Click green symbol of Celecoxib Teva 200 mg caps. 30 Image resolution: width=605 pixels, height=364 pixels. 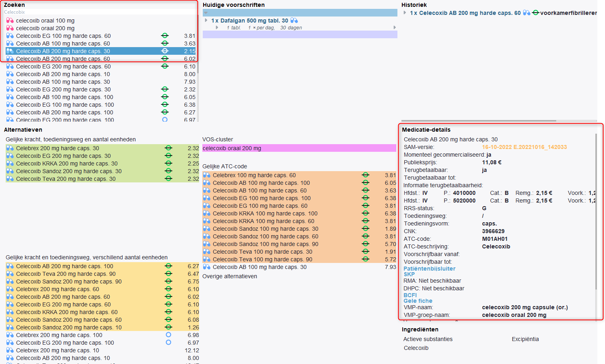click(168, 178)
